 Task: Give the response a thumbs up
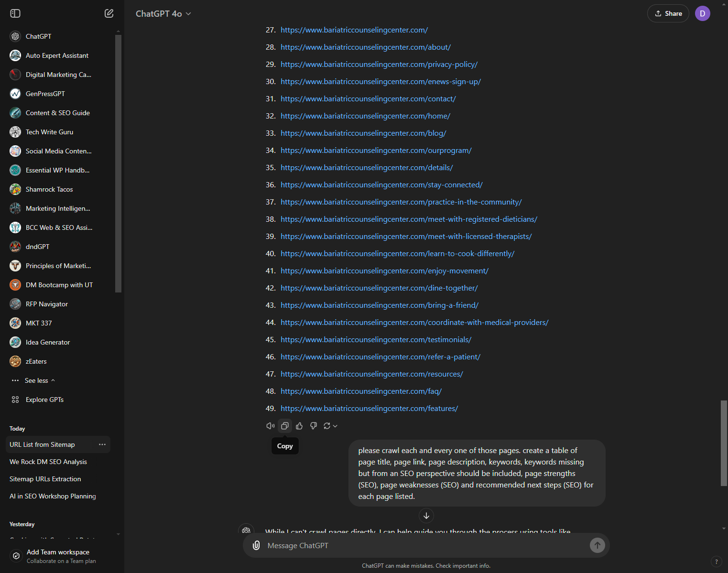299,426
